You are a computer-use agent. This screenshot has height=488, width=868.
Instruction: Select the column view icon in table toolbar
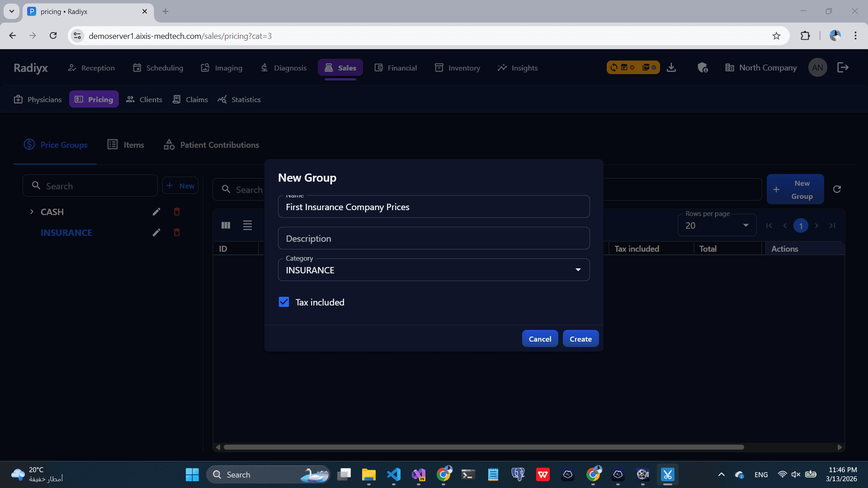point(226,225)
